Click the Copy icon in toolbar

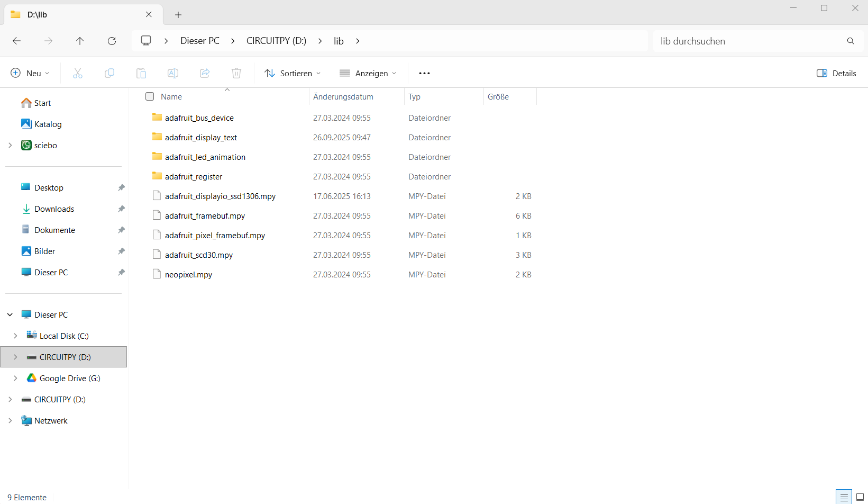coord(109,73)
